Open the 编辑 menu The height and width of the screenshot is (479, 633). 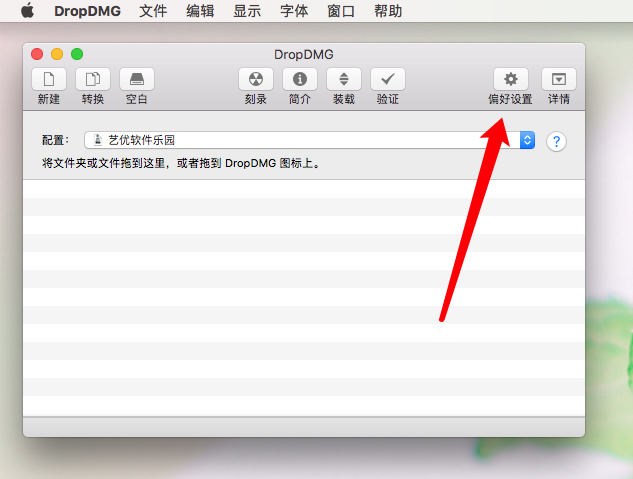tap(200, 11)
